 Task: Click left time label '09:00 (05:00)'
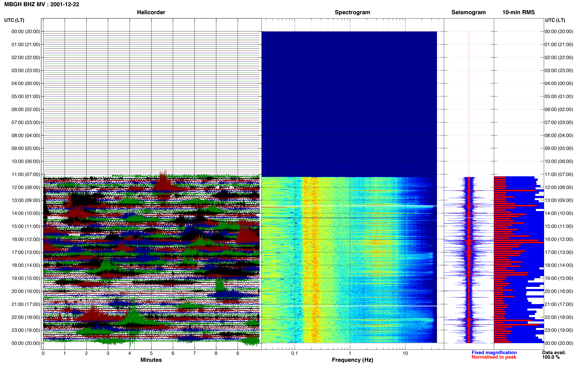click(26, 148)
